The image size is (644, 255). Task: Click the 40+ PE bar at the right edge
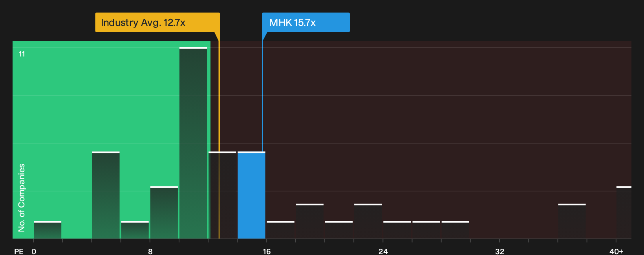pos(624,212)
